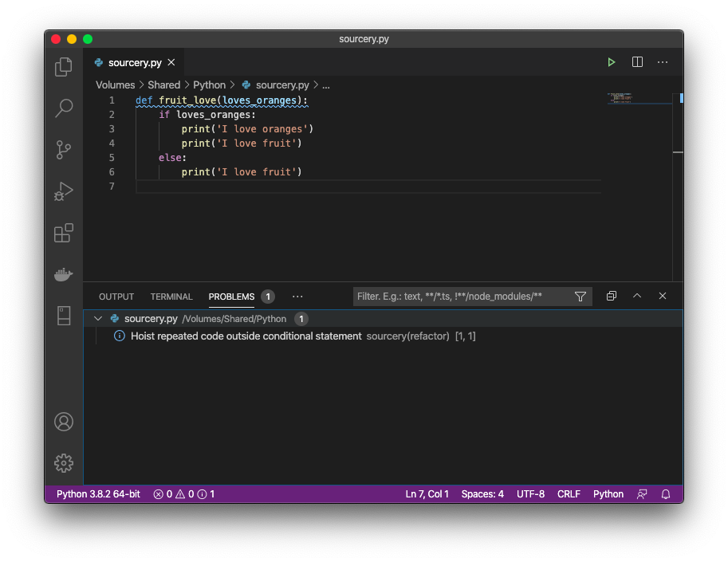The height and width of the screenshot is (562, 728).
Task: Click the if loves_oranges: line
Action: [x=207, y=115]
